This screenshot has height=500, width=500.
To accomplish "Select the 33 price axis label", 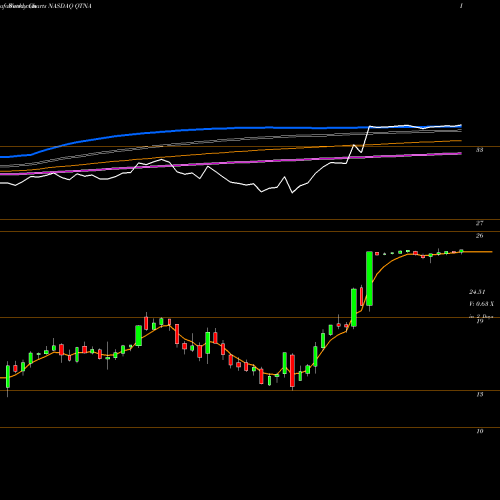I will (x=479, y=150).
